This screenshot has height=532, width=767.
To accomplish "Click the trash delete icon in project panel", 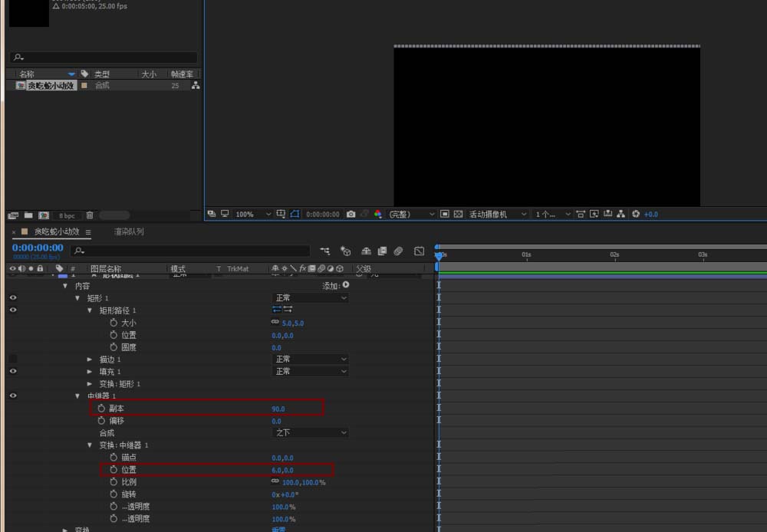I will click(90, 215).
